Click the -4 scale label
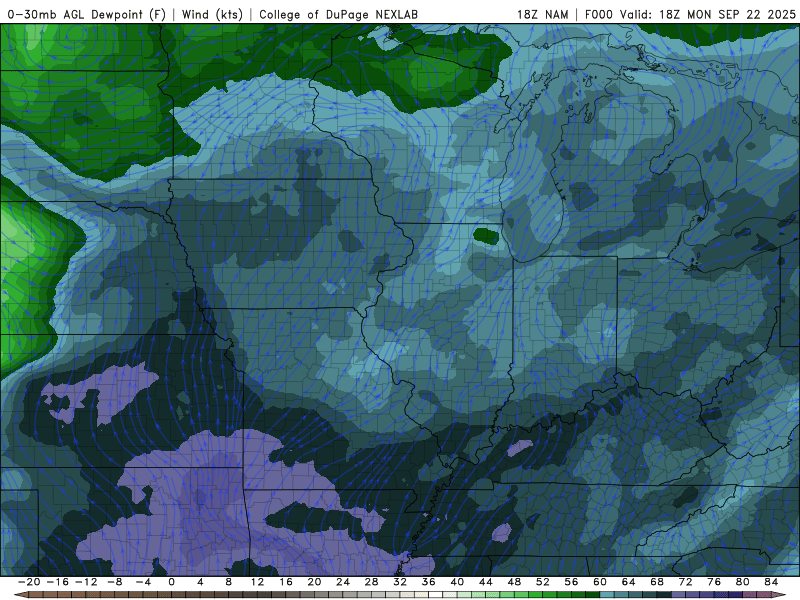 [x=143, y=582]
